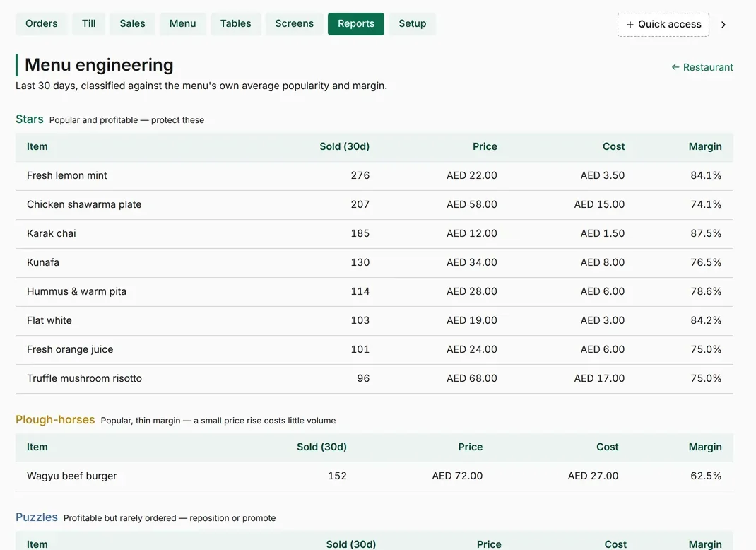756x550 pixels.
Task: Click the Margin header in Stars table
Action: (x=705, y=146)
